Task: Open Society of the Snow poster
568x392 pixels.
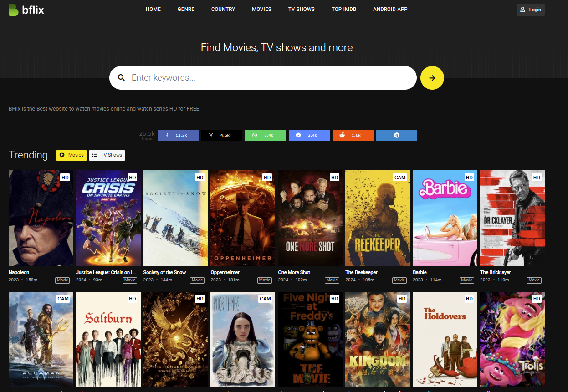Action: click(x=176, y=218)
